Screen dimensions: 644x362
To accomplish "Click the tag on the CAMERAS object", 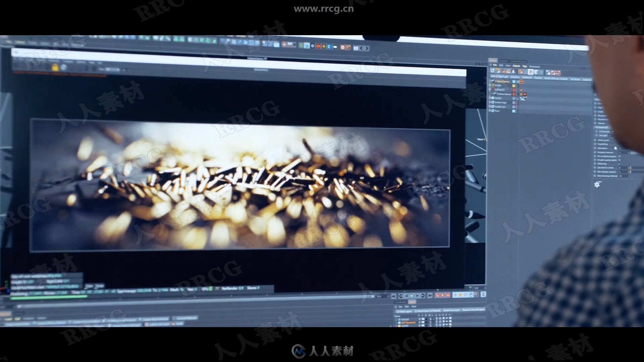I will [521, 90].
